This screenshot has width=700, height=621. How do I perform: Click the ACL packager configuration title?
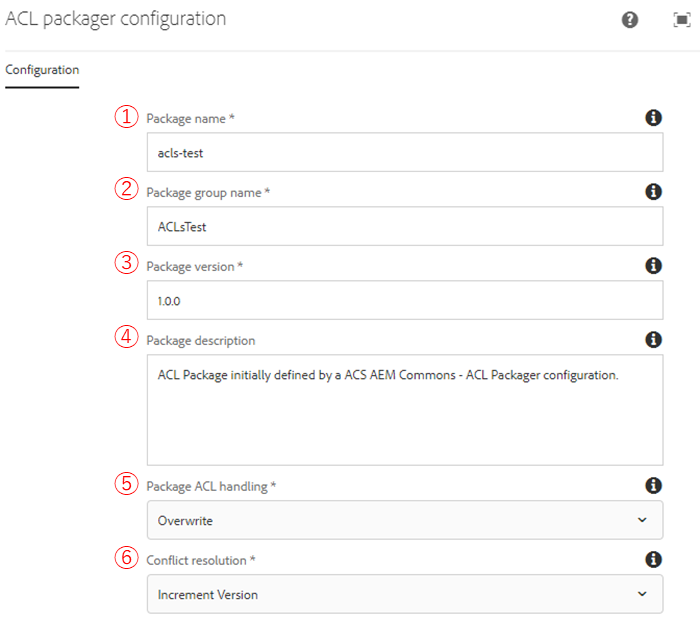116,19
